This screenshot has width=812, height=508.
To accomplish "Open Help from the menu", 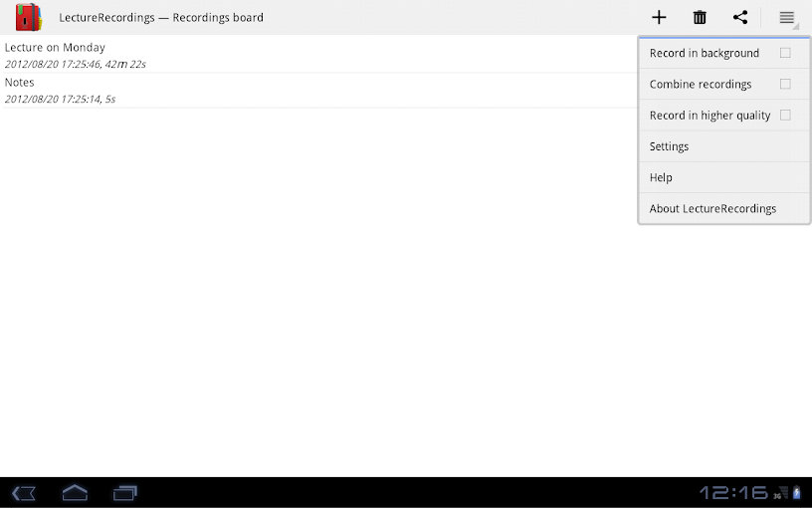I will tap(724, 177).
